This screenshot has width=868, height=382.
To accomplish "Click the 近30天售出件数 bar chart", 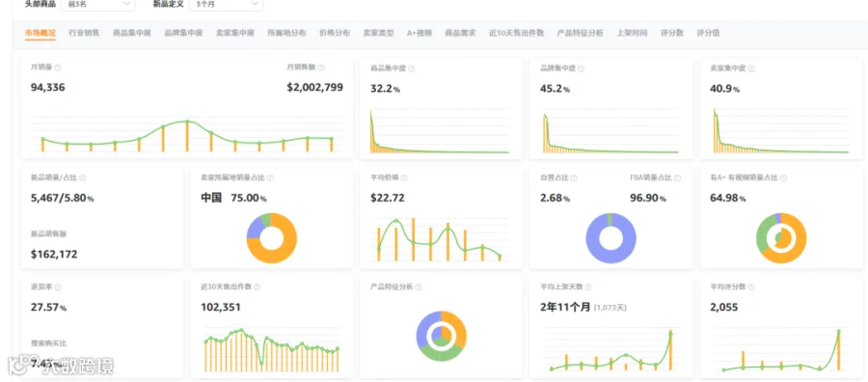I will [271, 350].
